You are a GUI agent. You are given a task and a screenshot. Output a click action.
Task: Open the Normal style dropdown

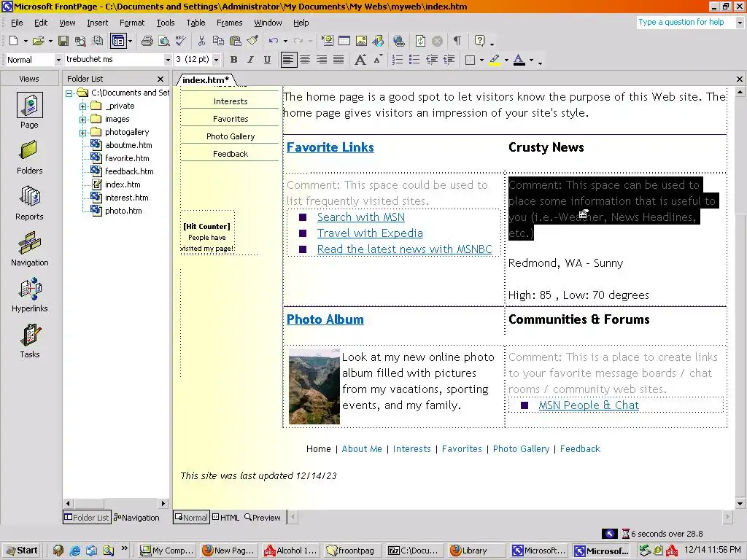click(58, 60)
